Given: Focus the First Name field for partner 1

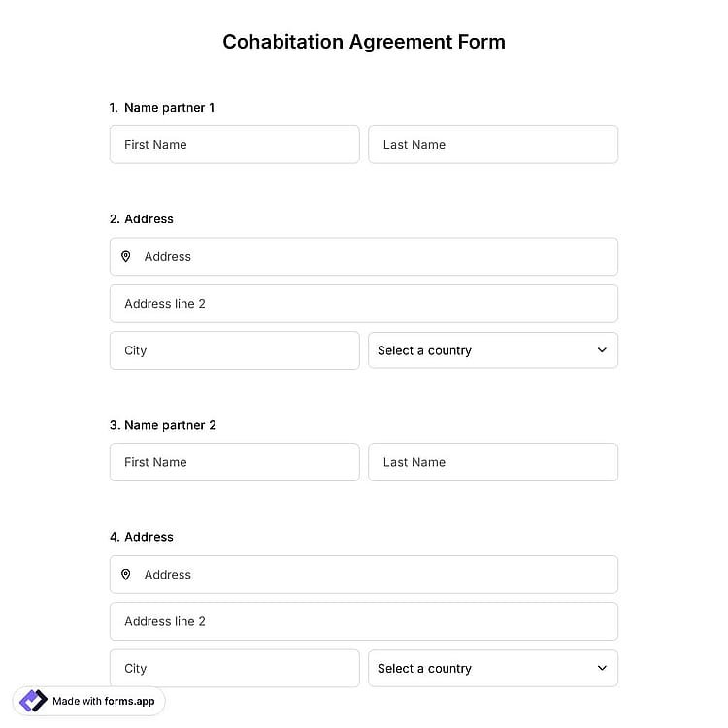Looking at the screenshot, I should tap(235, 145).
